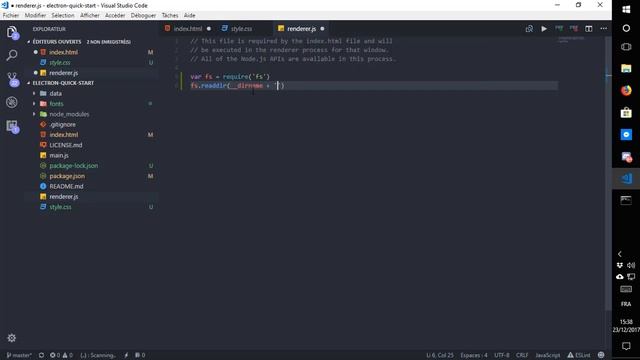Open the Fichier menu

tap(11, 15)
